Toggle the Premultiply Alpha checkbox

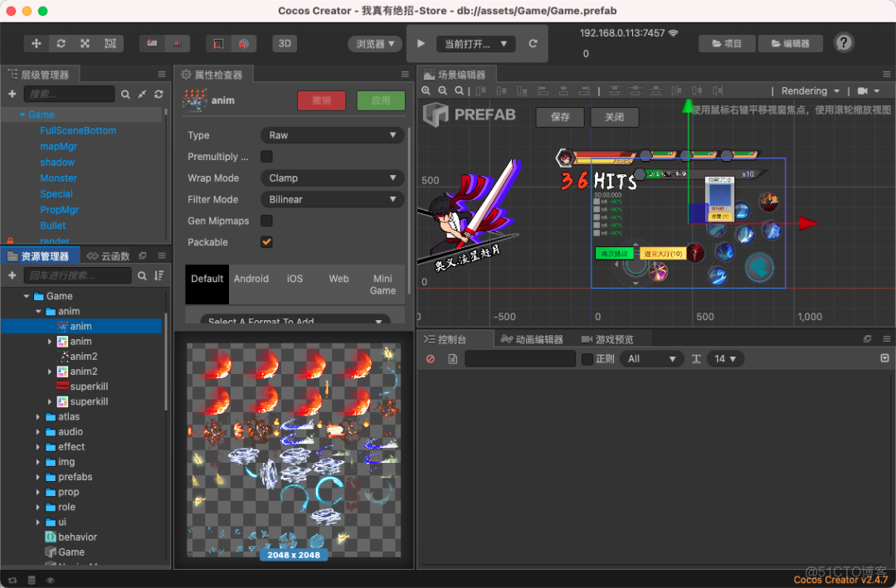coord(266,157)
